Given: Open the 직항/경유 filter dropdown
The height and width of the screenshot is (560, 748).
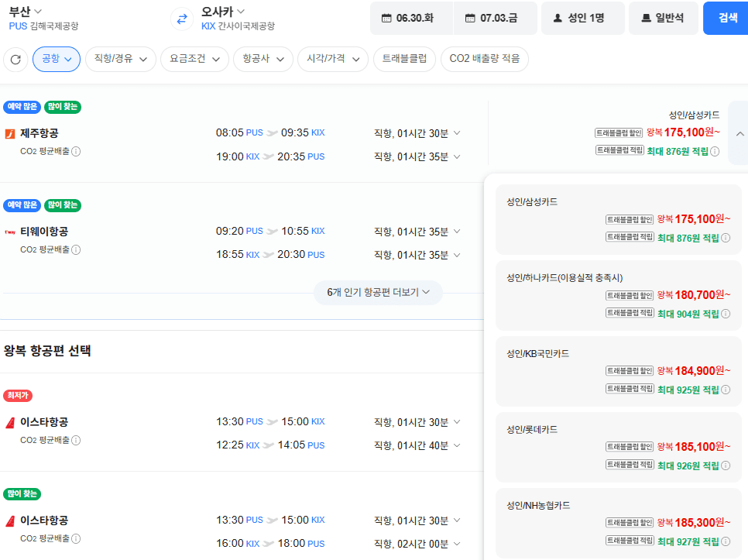Looking at the screenshot, I should click(x=121, y=59).
